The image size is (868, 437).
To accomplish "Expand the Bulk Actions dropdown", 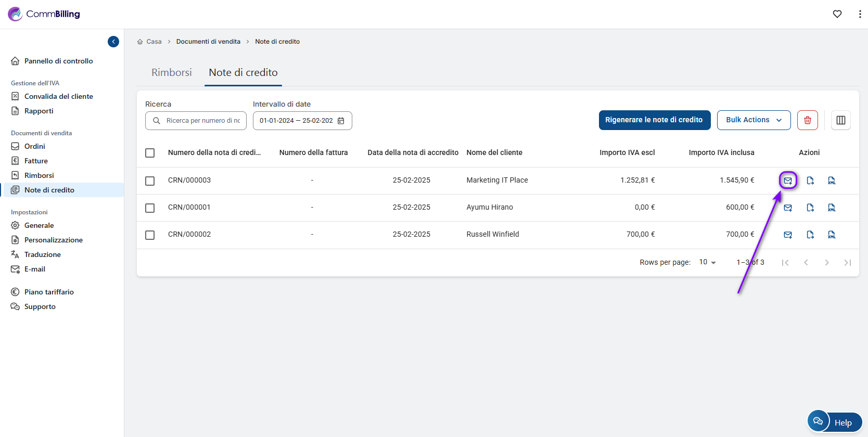I will click(753, 120).
